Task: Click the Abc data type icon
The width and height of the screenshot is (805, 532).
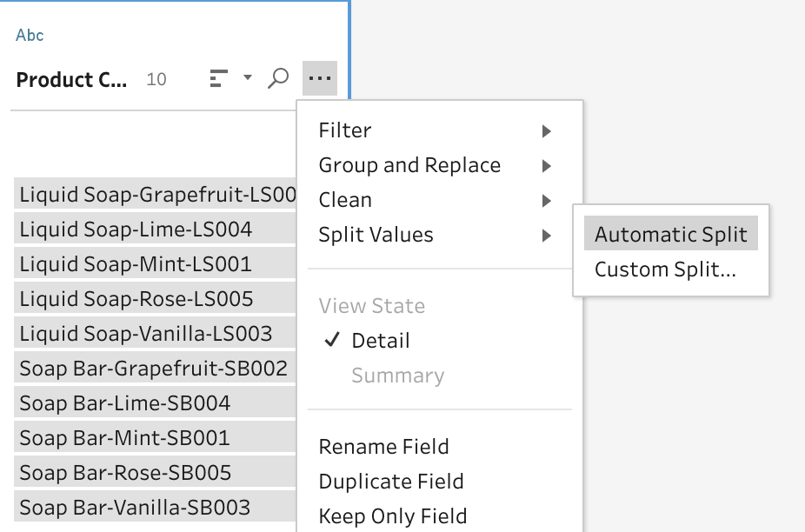Action: [x=27, y=35]
